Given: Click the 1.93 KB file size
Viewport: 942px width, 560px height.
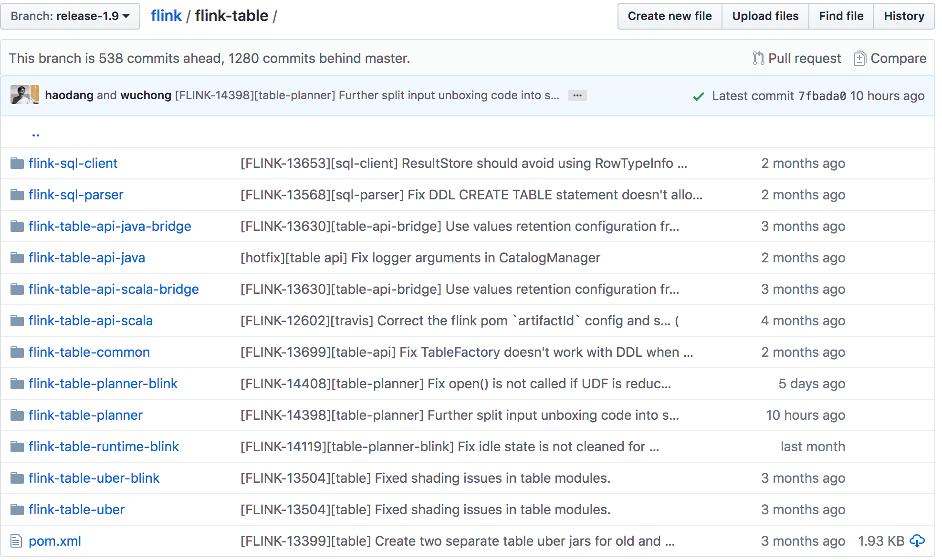Looking at the screenshot, I should 881,541.
